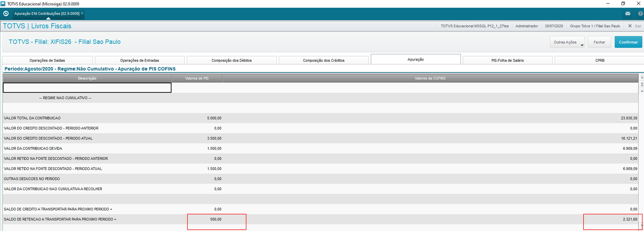
Task: Click COFINS value 2.321,68
Action: 629,219
